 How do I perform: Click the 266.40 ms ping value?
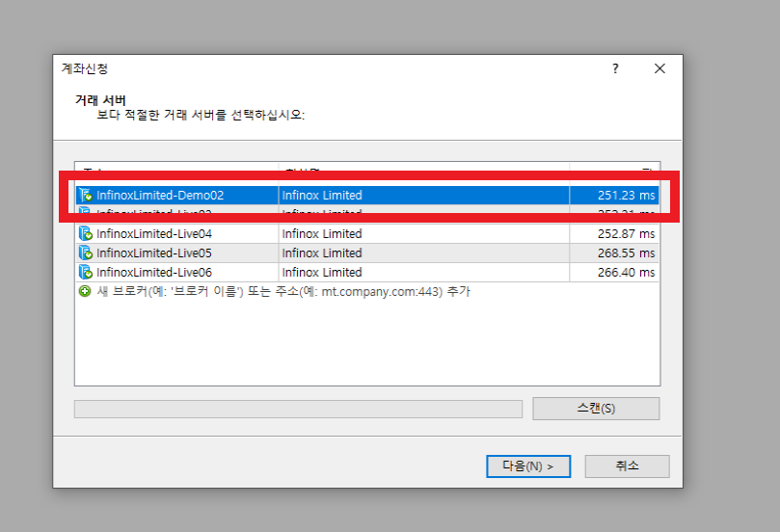tap(627, 273)
